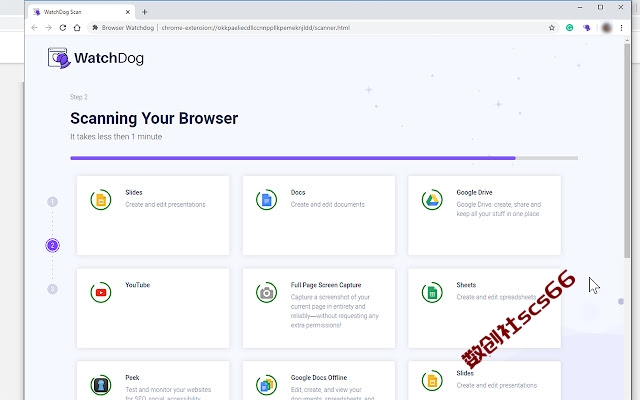Reload the page with refresh icon
Viewport: 640px width, 400px height.
(63, 28)
